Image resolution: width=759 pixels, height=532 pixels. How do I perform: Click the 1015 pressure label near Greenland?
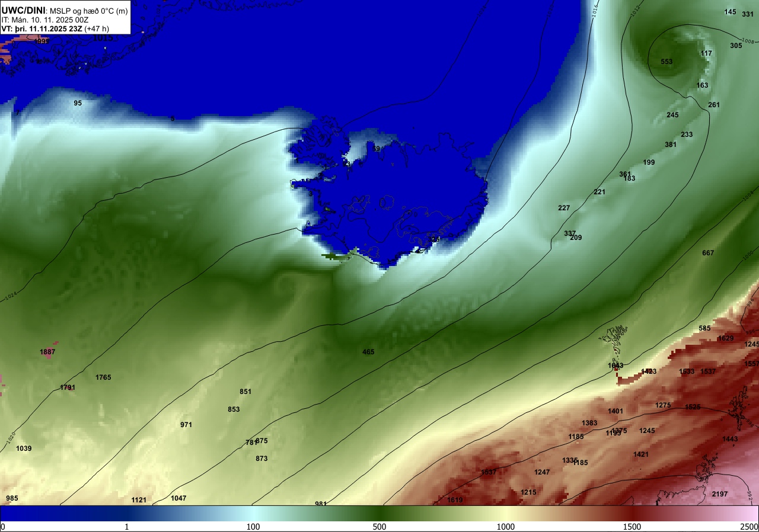click(x=103, y=38)
